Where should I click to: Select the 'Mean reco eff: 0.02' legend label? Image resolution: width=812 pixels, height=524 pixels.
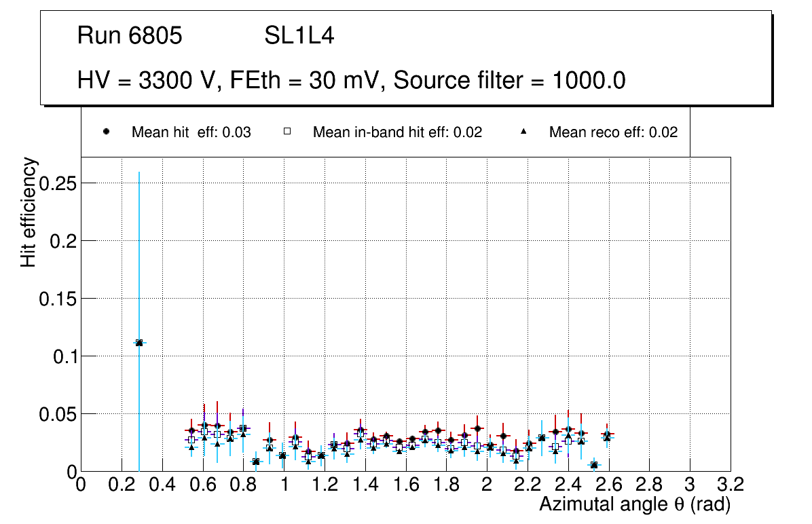613,133
